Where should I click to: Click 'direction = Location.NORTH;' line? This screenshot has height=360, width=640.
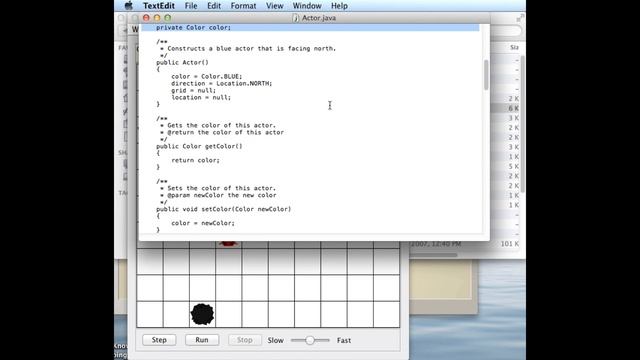coord(222,83)
